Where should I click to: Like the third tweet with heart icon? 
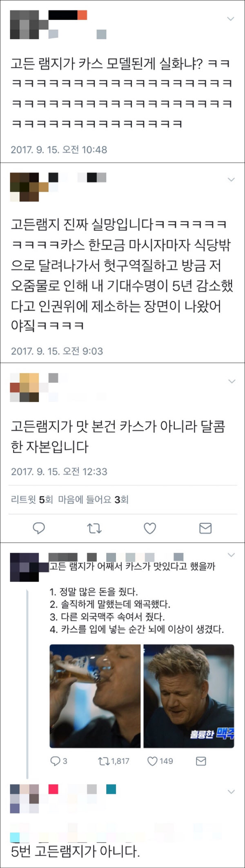click(150, 528)
